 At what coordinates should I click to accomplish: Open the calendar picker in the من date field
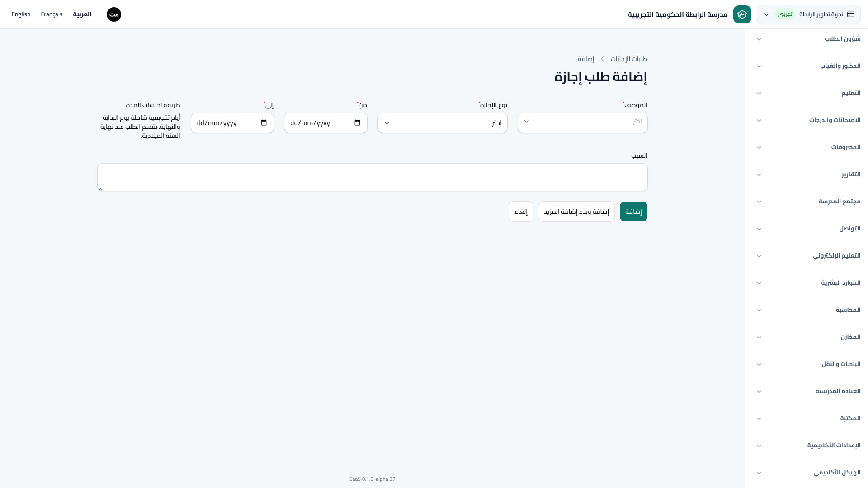tap(357, 123)
